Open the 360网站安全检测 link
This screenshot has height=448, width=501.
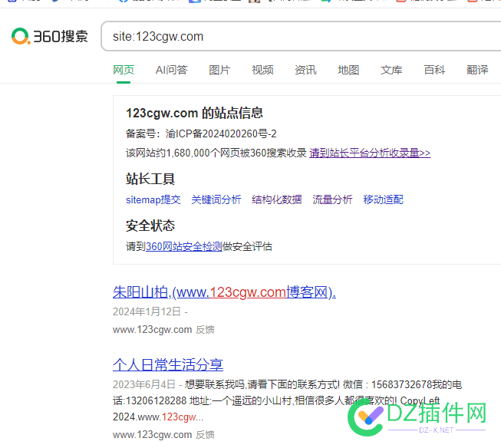tap(183, 246)
